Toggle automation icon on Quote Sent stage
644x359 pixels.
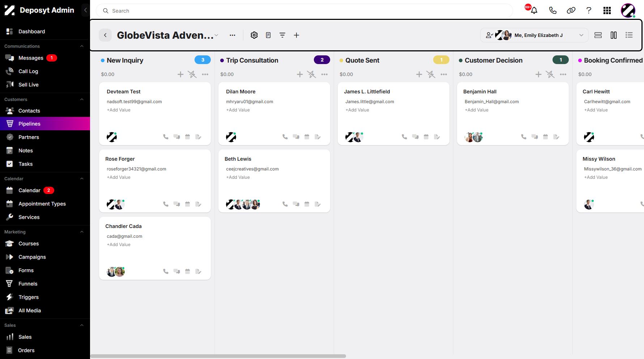click(x=431, y=74)
